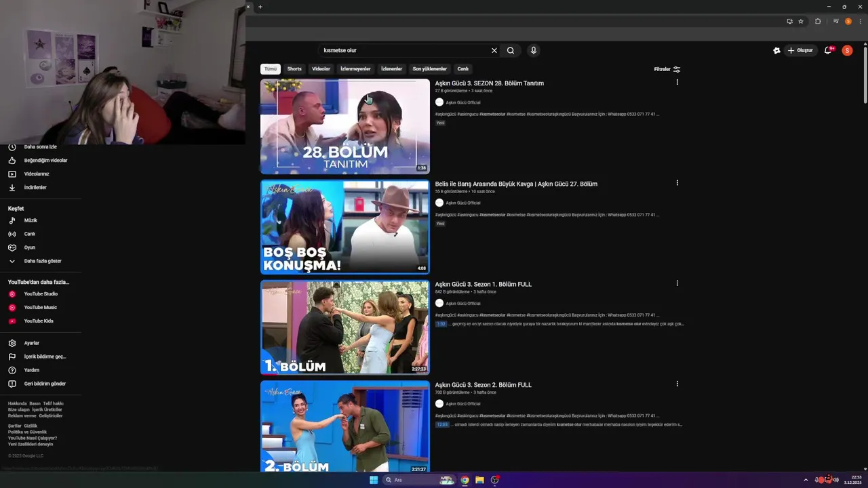Clear the search box with the X icon
The width and height of the screenshot is (868, 488).
click(x=494, y=50)
